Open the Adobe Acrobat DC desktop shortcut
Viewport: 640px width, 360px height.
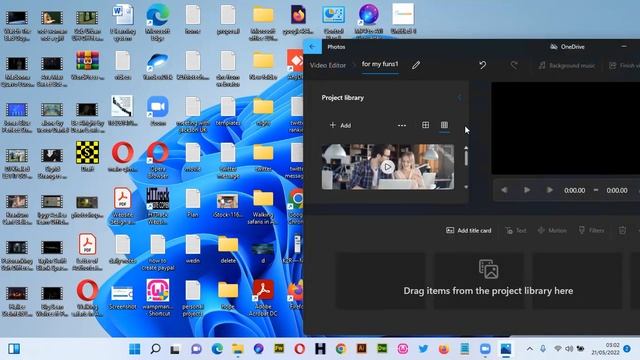pos(263,298)
